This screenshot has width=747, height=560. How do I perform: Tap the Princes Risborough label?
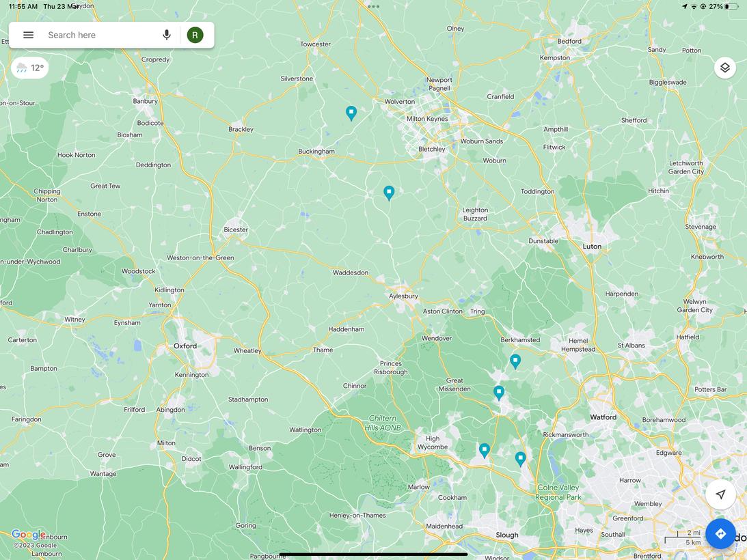coord(391,367)
